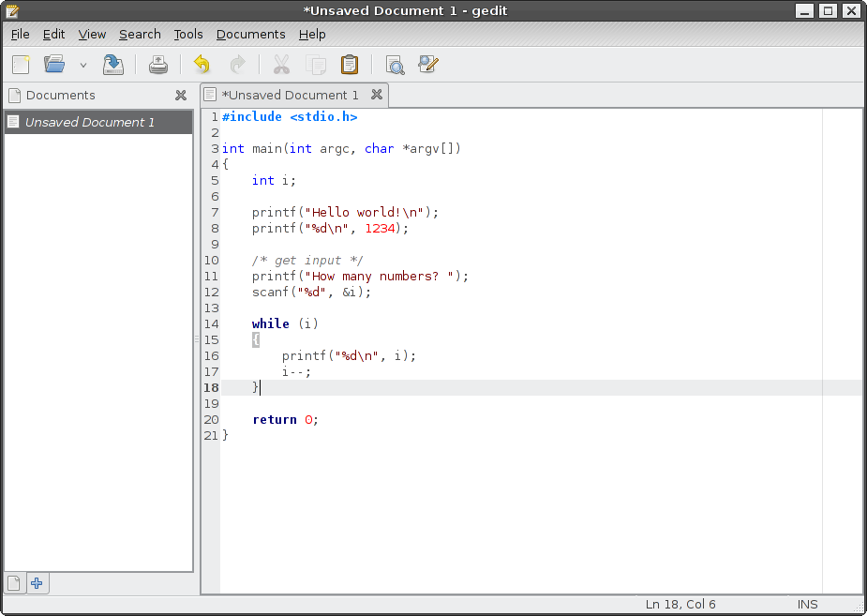This screenshot has width=867, height=616.
Task: Create a new document
Action: (20, 65)
